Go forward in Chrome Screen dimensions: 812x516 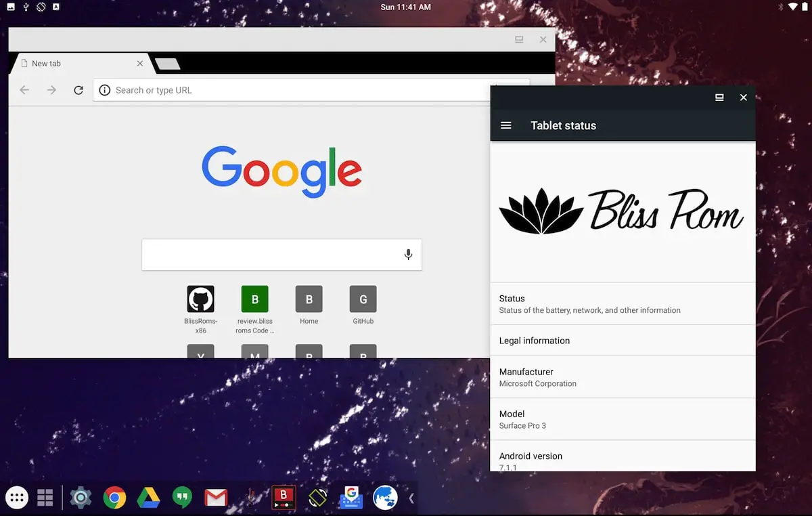[51, 90]
